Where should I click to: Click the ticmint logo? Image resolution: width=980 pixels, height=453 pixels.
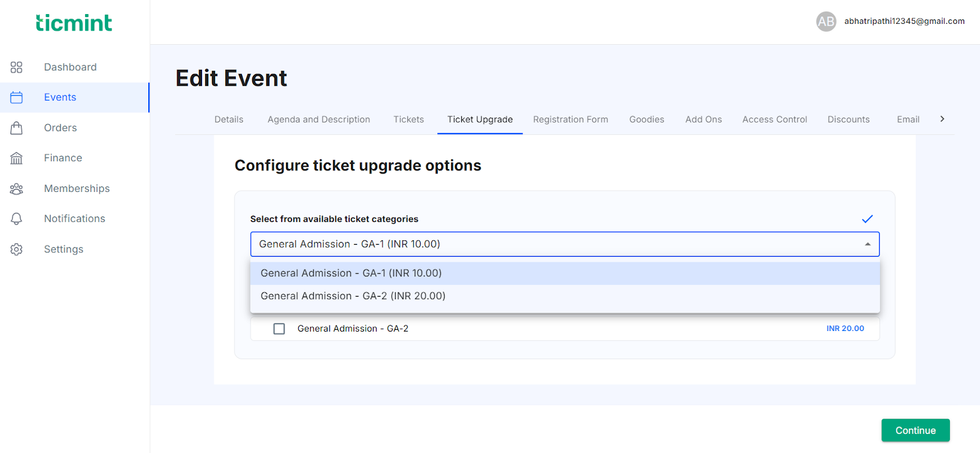[74, 23]
